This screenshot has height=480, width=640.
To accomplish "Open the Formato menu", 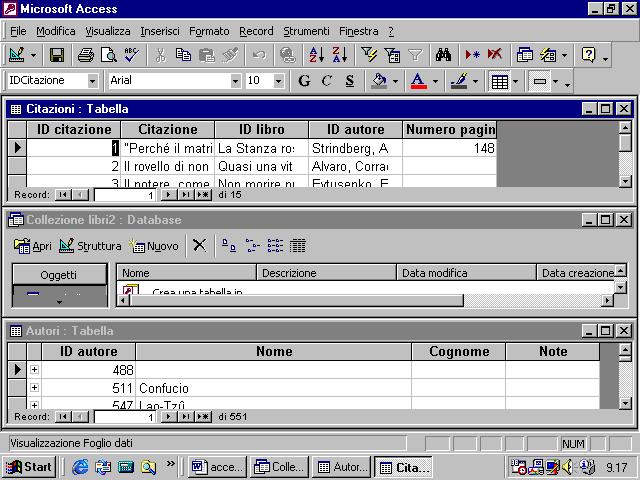I will point(209,31).
